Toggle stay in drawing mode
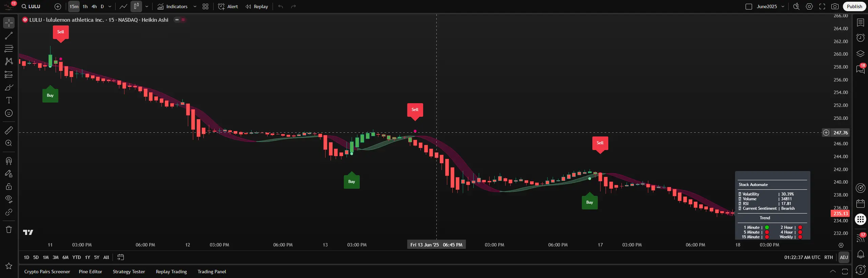The height and width of the screenshot is (278, 868). click(9, 173)
